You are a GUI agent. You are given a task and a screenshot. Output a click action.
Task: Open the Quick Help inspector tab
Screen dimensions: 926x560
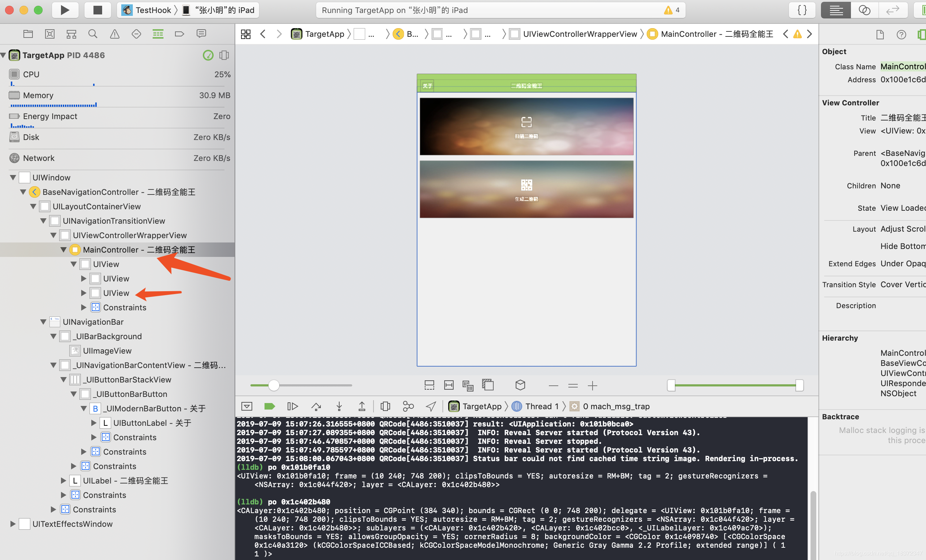(x=901, y=35)
